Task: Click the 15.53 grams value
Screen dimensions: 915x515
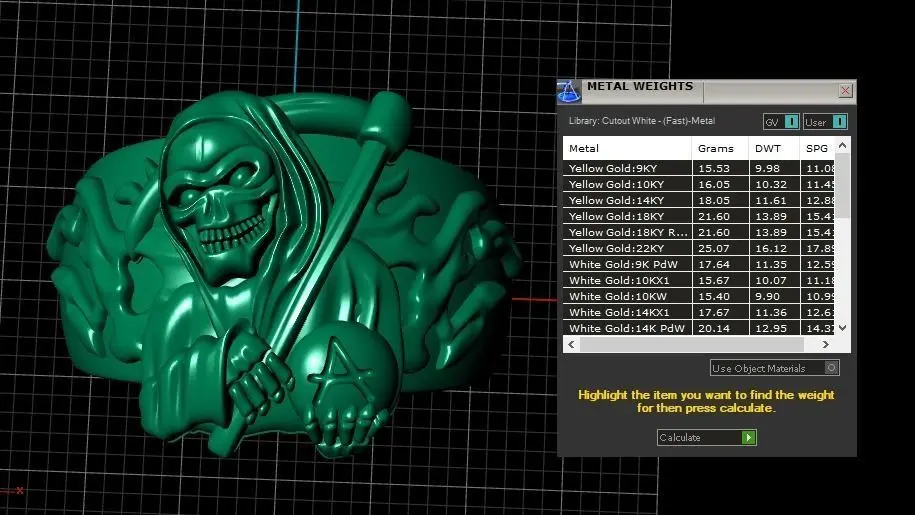Action: [714, 169]
